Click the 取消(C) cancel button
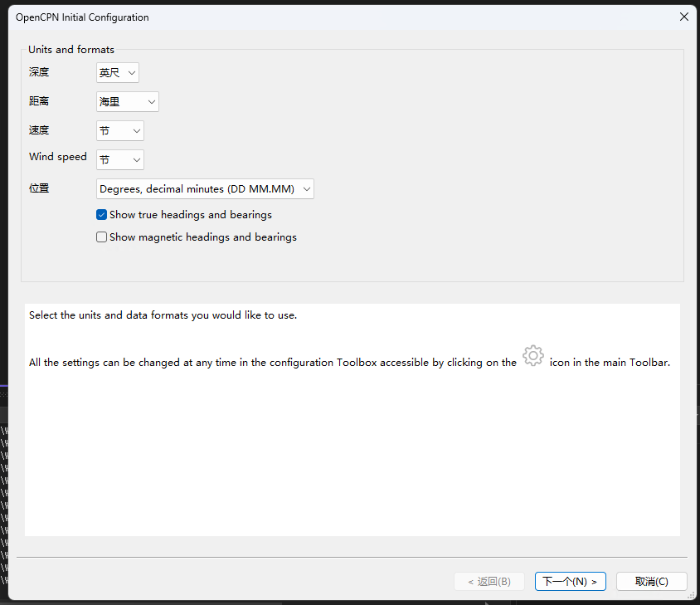Image resolution: width=700 pixels, height=605 pixels. point(651,581)
